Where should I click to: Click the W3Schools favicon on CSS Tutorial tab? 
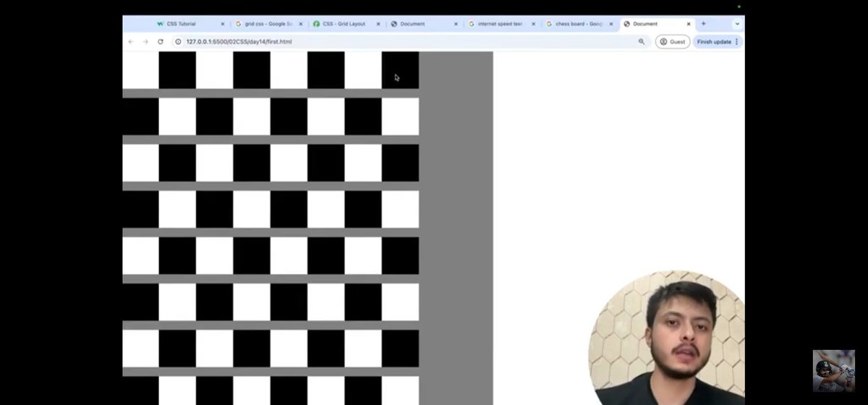160,24
